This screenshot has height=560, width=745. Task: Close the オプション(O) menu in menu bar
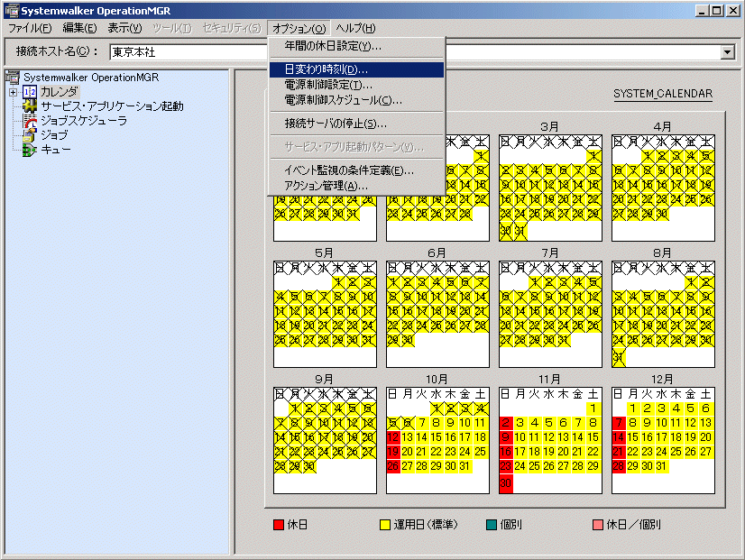(299, 28)
